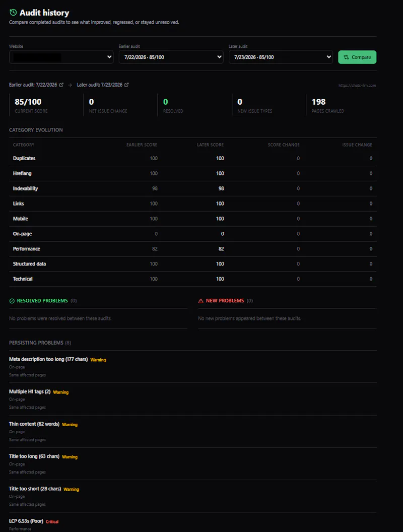
Task: Click the Links category row label
Action: tap(18, 204)
